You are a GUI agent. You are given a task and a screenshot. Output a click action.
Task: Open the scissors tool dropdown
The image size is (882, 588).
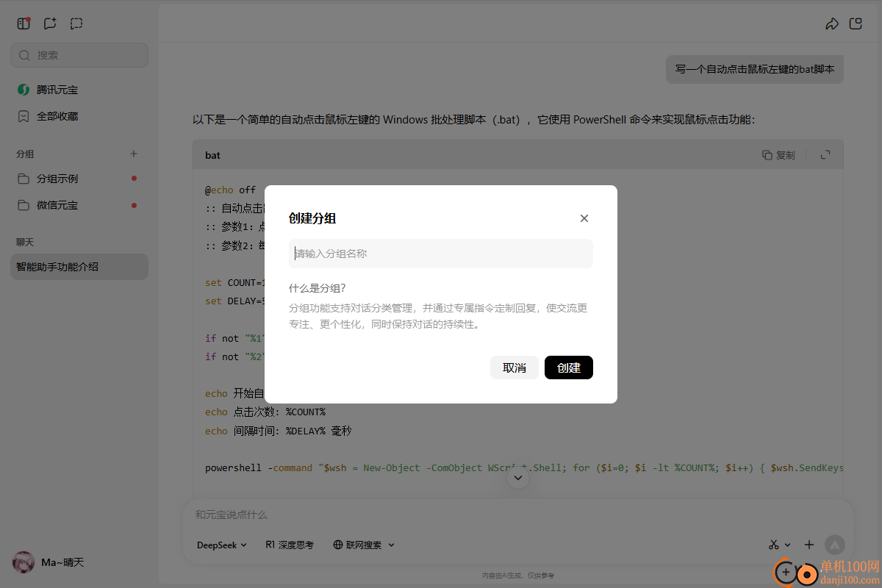(x=779, y=545)
